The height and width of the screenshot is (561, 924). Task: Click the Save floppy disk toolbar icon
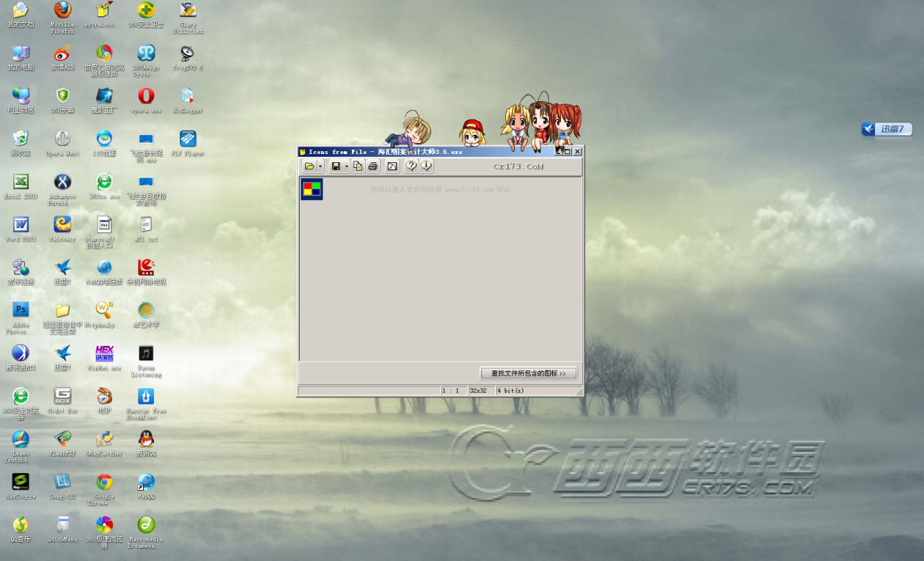(x=336, y=166)
